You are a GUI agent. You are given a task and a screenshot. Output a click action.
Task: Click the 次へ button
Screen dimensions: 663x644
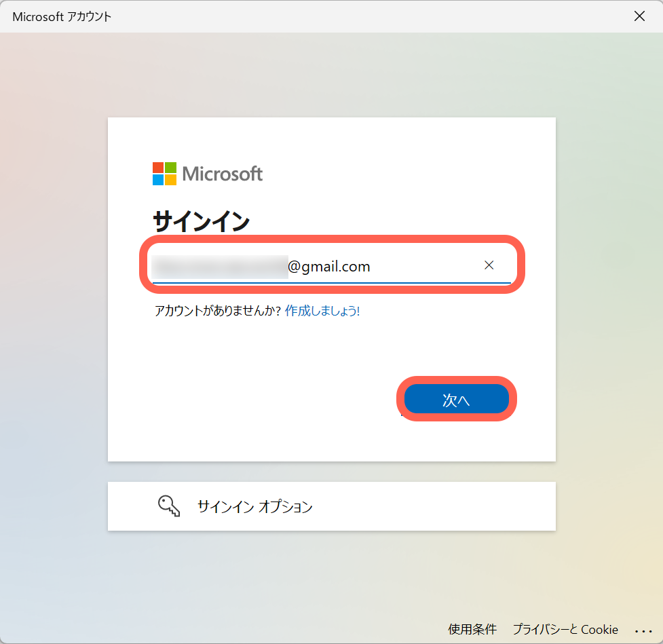pos(456,399)
